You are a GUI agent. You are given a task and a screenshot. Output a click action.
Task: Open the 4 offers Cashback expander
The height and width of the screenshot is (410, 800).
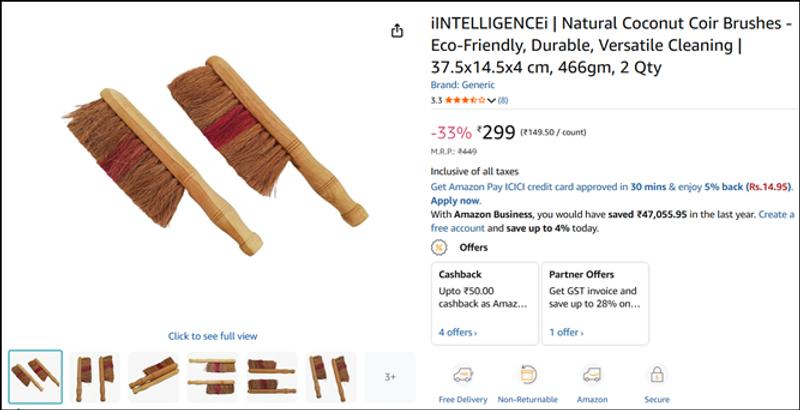[x=458, y=332]
